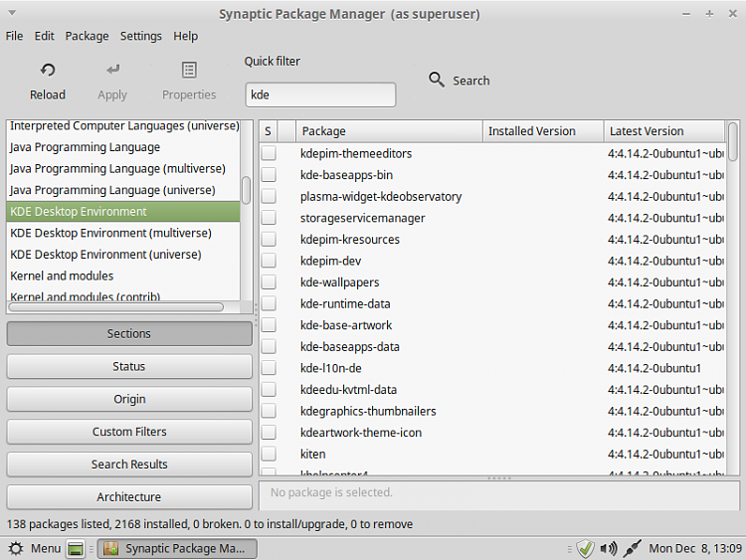Sort by the Package column header
Screen dimensions: 746x560
tap(390, 131)
